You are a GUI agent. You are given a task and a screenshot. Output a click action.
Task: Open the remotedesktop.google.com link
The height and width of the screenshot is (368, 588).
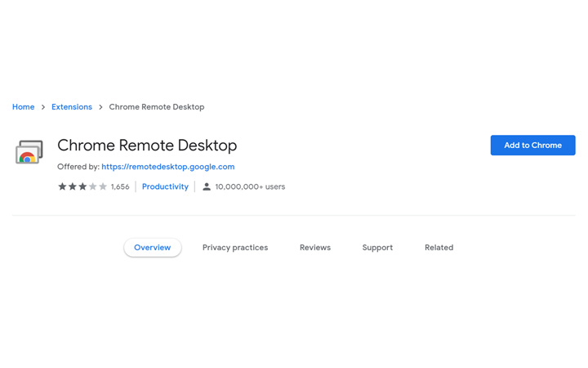[x=168, y=167]
